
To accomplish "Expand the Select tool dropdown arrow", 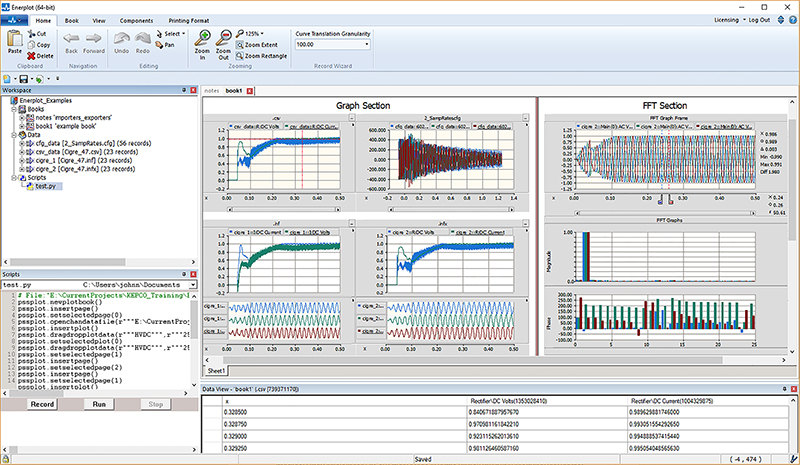I will tap(185, 33).
